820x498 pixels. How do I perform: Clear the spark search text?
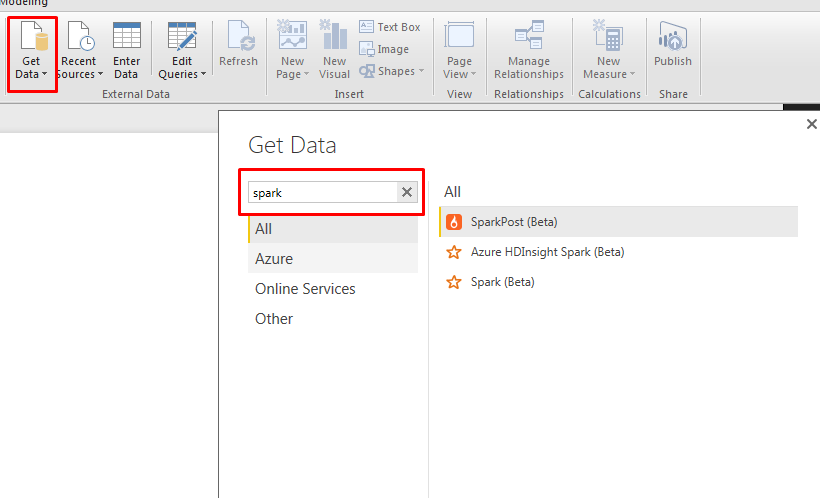pos(407,193)
